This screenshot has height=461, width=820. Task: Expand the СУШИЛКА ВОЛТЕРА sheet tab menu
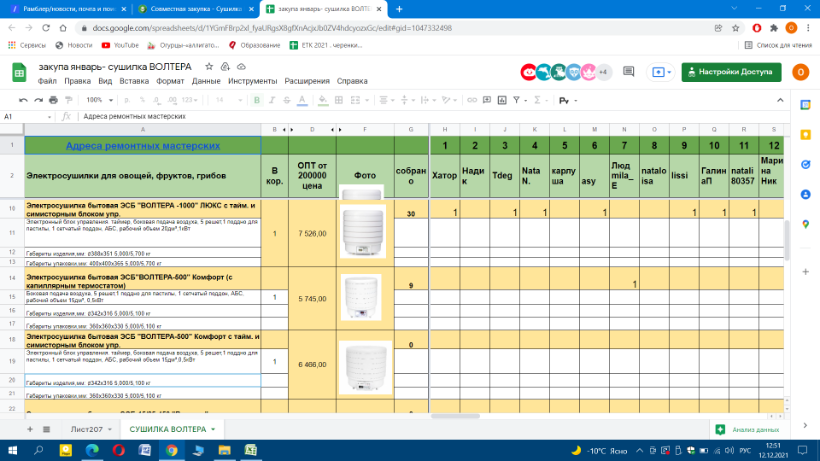point(212,429)
